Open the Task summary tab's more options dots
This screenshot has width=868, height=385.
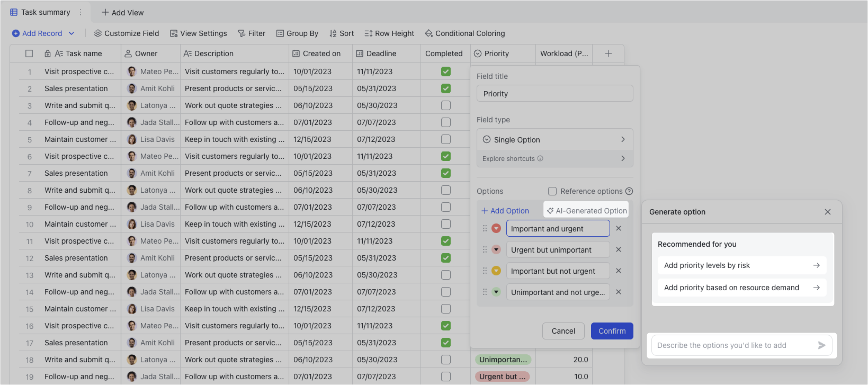(80, 12)
